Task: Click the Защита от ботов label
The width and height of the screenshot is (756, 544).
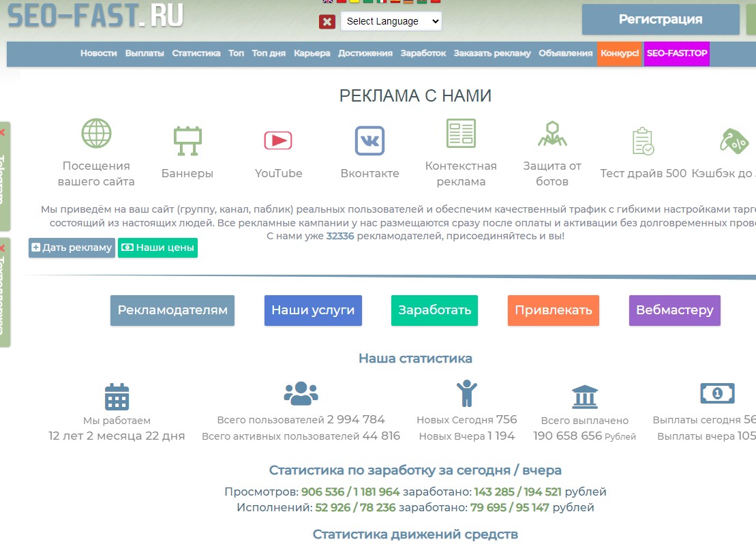Action: (552, 174)
